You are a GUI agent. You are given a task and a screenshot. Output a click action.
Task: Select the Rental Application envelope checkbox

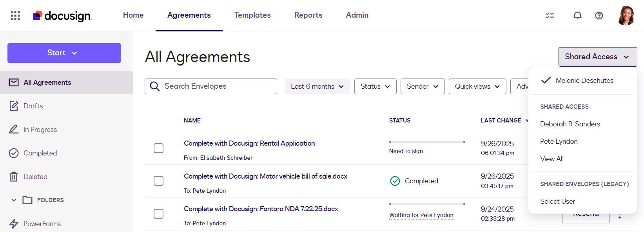pos(158,148)
